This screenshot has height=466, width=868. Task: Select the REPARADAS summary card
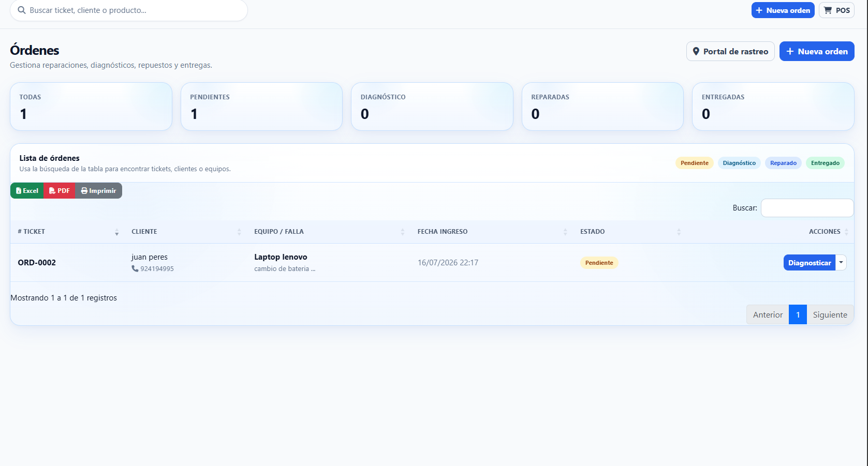tap(602, 107)
